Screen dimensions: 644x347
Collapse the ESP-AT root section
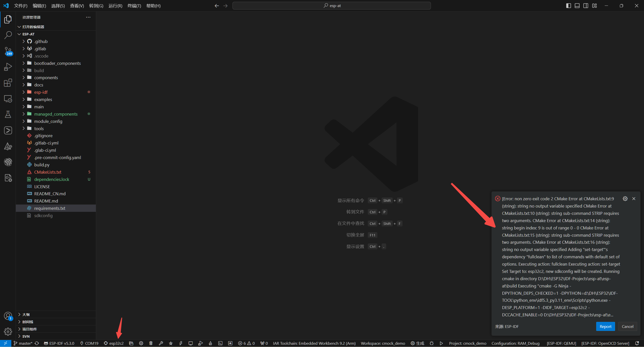[x=56, y=34]
